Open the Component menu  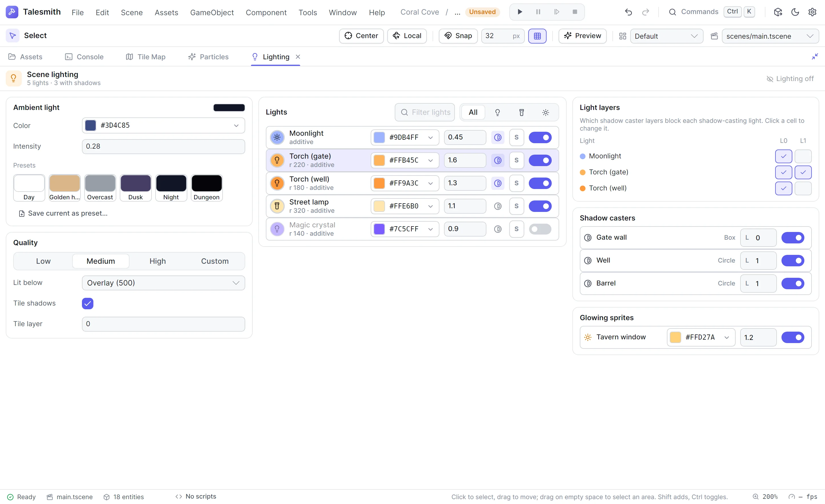pos(266,12)
